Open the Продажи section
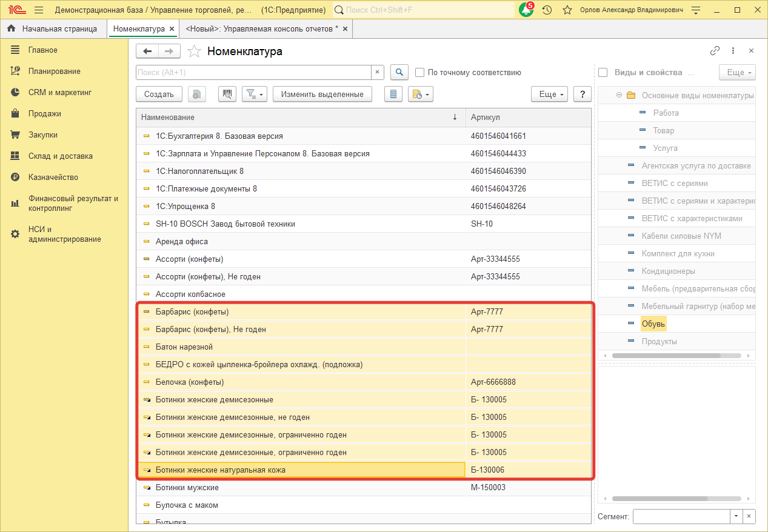 click(x=44, y=114)
